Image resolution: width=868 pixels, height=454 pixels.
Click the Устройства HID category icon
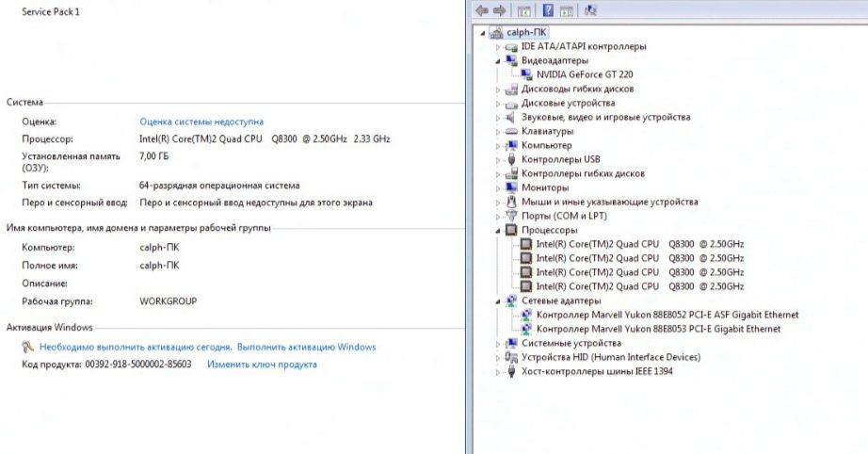[x=511, y=357]
